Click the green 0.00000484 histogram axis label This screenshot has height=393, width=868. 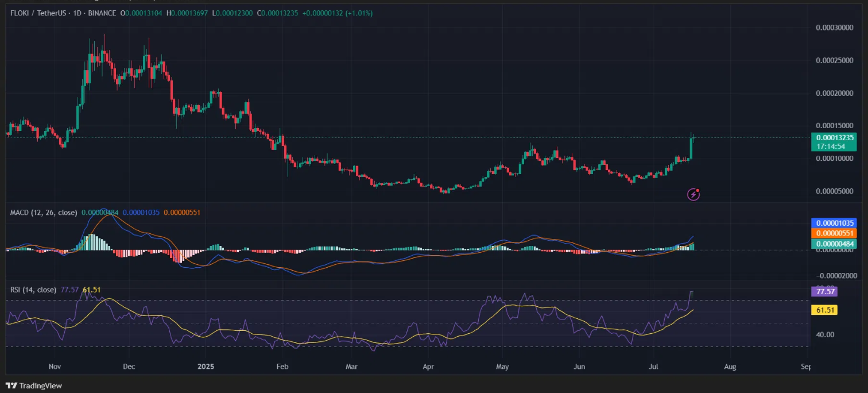coord(834,244)
